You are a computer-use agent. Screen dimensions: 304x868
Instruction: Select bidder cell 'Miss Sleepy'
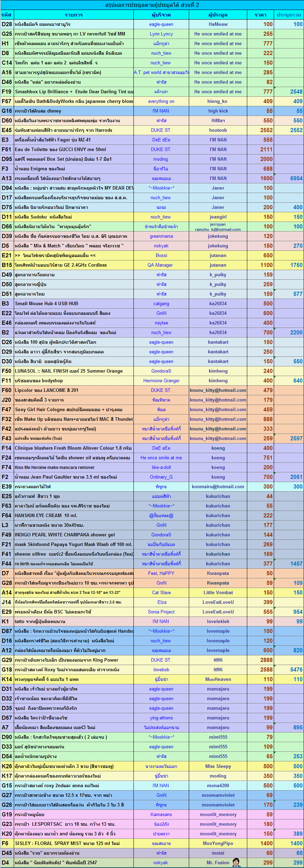click(218, 766)
